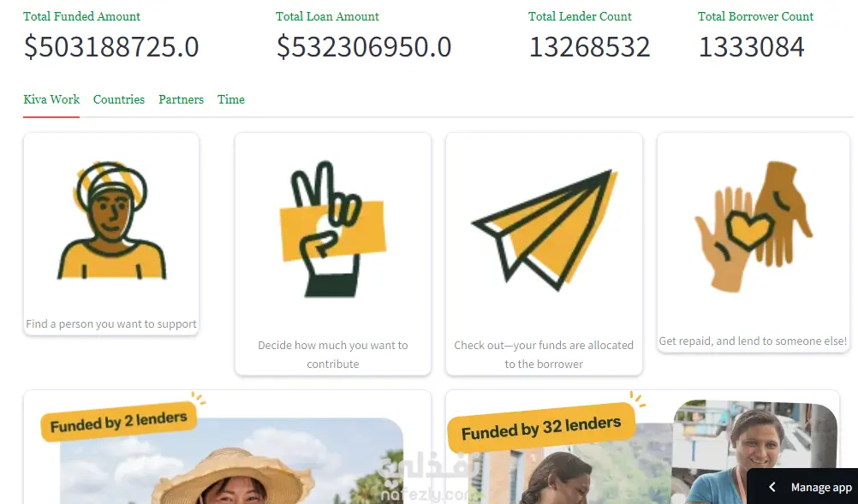858x504 pixels.
Task: Click the Decide how much to contribute caption
Action: pyautogui.click(x=333, y=354)
